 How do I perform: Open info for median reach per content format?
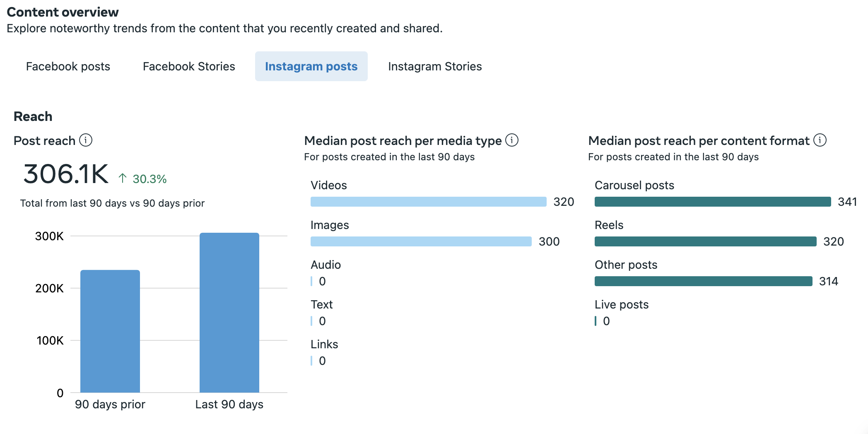[820, 140]
